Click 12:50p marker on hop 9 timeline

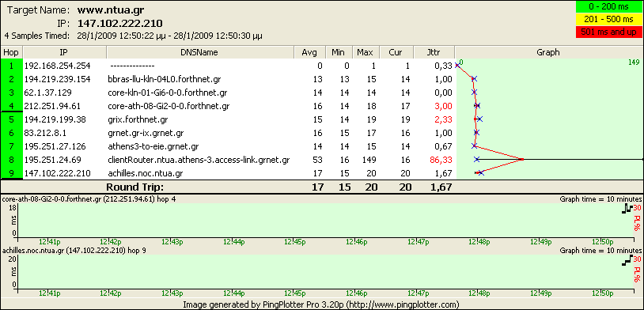[603, 293]
